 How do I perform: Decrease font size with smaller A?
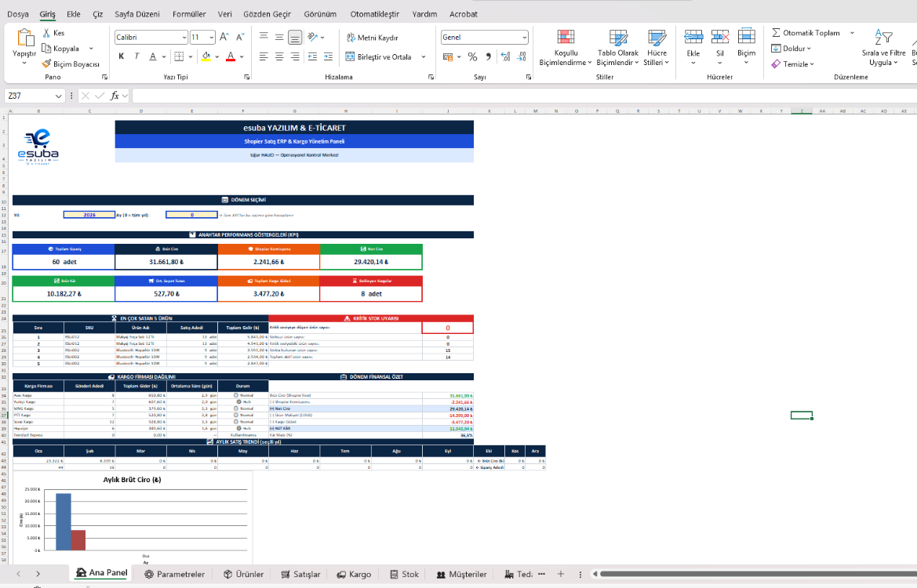tap(240, 38)
